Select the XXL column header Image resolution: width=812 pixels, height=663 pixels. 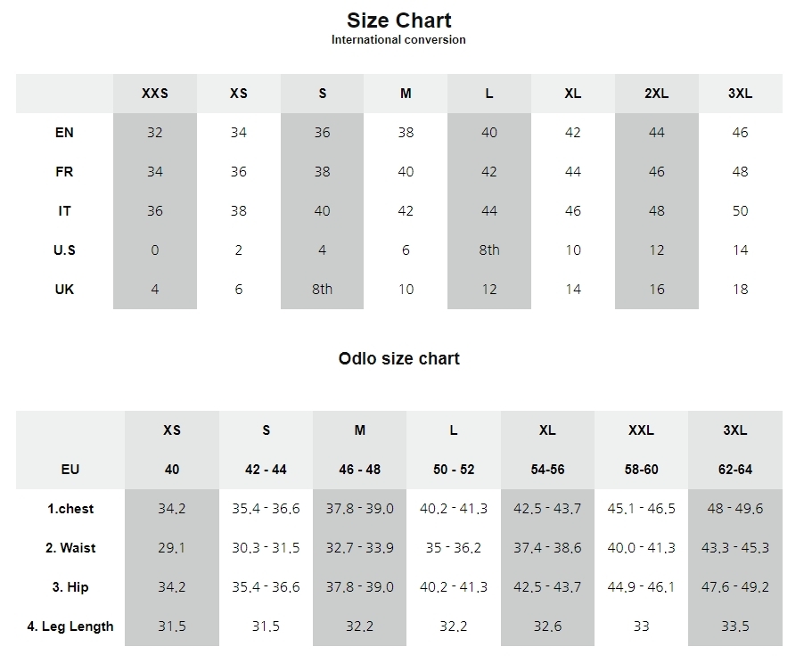(641, 430)
